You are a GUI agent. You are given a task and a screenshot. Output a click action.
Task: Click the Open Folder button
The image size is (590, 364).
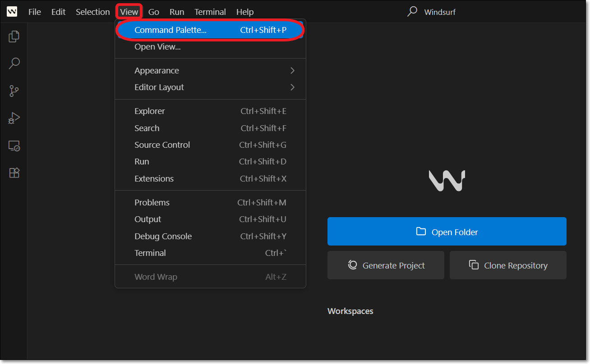tap(447, 232)
